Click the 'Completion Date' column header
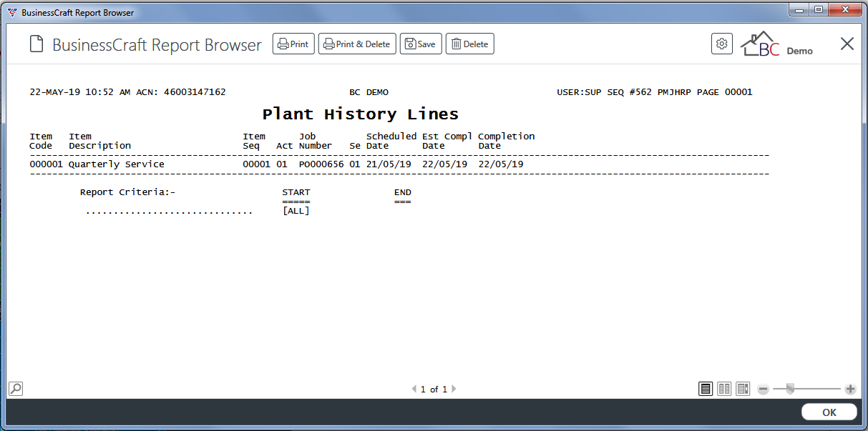Screen dimensions: 868x431 [x=507, y=141]
